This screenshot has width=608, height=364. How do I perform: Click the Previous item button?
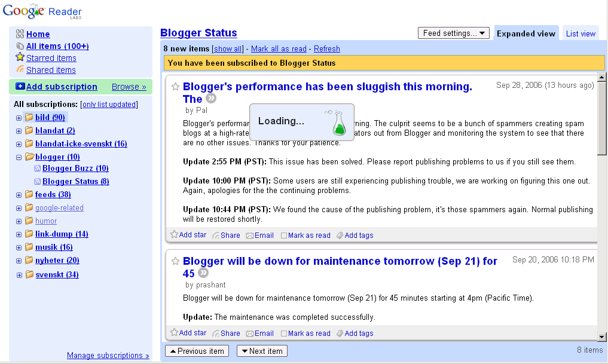(197, 351)
